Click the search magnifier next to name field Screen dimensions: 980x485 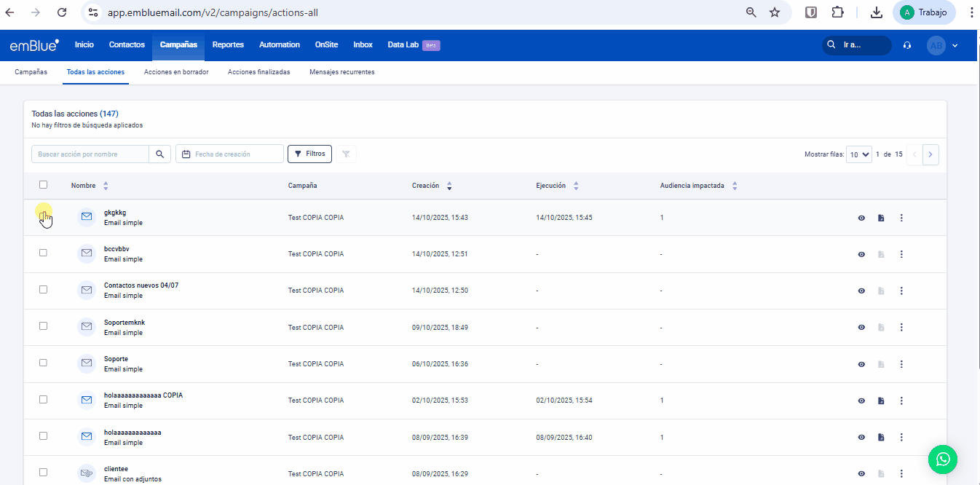pos(160,154)
